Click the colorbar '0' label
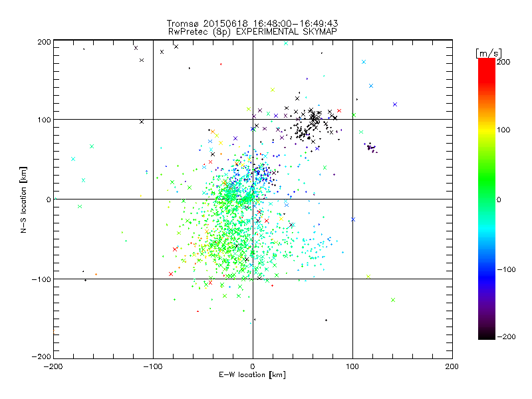Image resolution: width=532 pixels, height=399 pixels. coord(499,199)
